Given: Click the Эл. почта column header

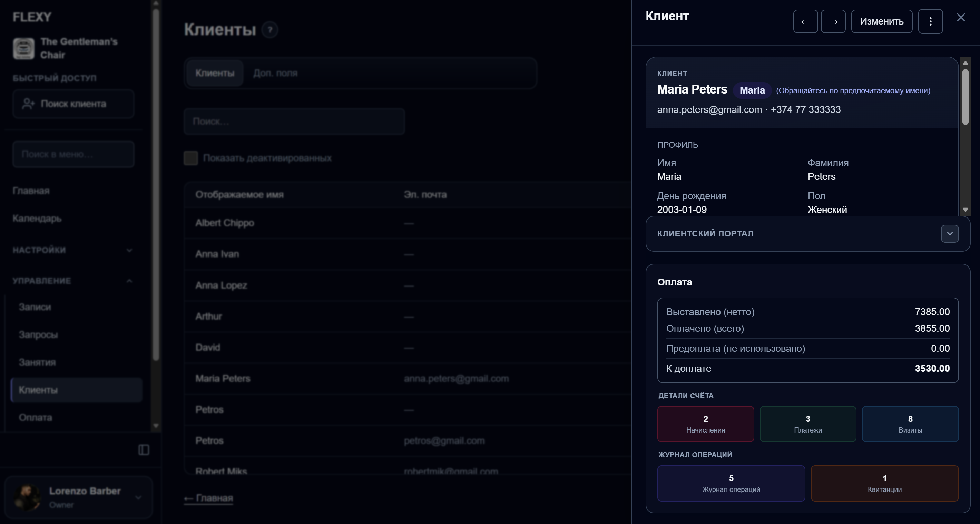Looking at the screenshot, I should click(425, 194).
